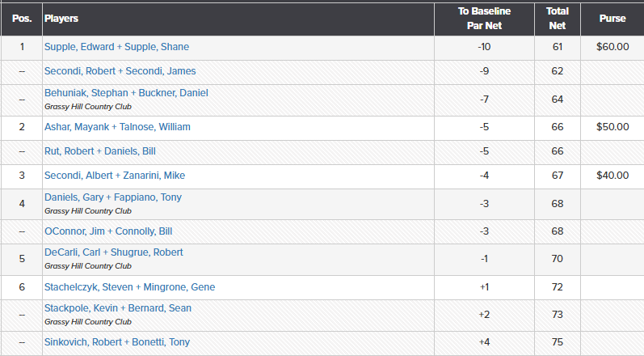The width and height of the screenshot is (644, 356).
Task: Select Sinkovich, Robert + Bonetti, Tony link
Action: click(117, 342)
